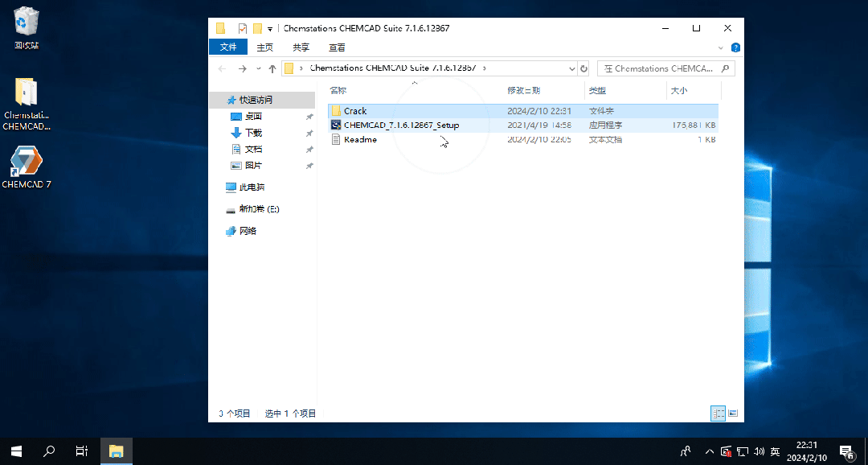
Task: Open Explorer help question mark icon
Action: tap(735, 47)
